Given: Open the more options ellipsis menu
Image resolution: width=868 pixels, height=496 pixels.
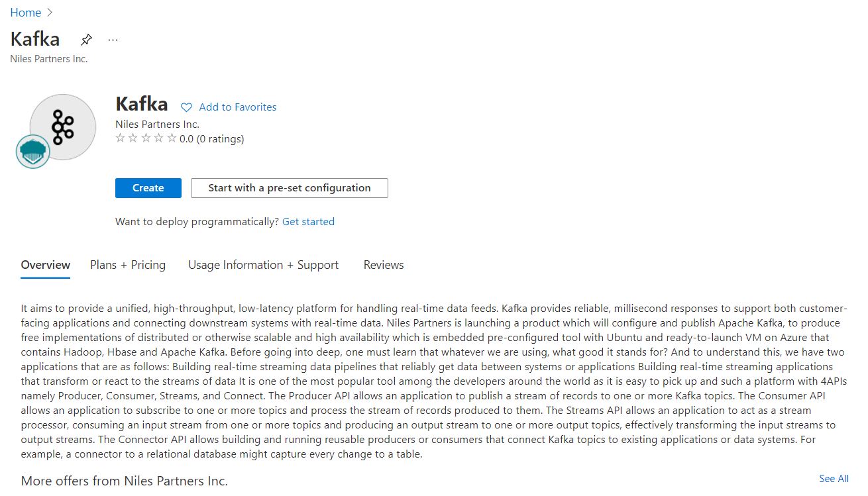Looking at the screenshot, I should click(113, 40).
